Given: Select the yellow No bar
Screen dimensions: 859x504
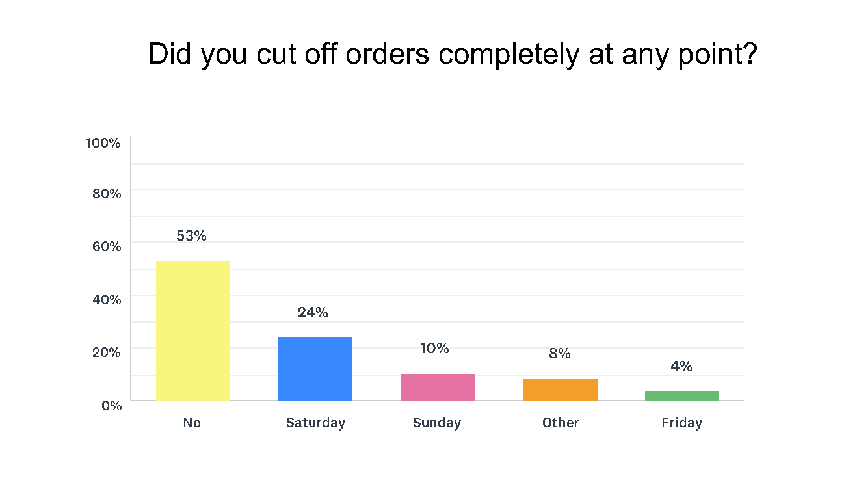Looking at the screenshot, I should [x=192, y=330].
